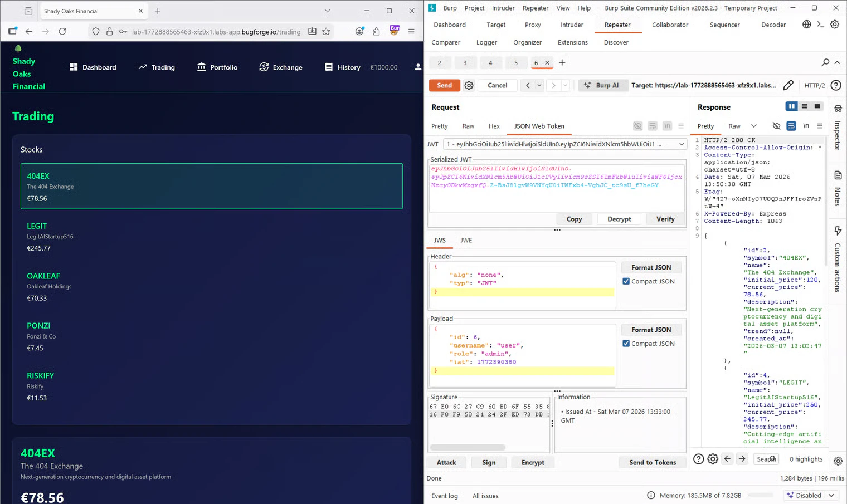Collapse Repeater tab bar with chevron-up
Screen dimensions: 847x504
(x=837, y=62)
